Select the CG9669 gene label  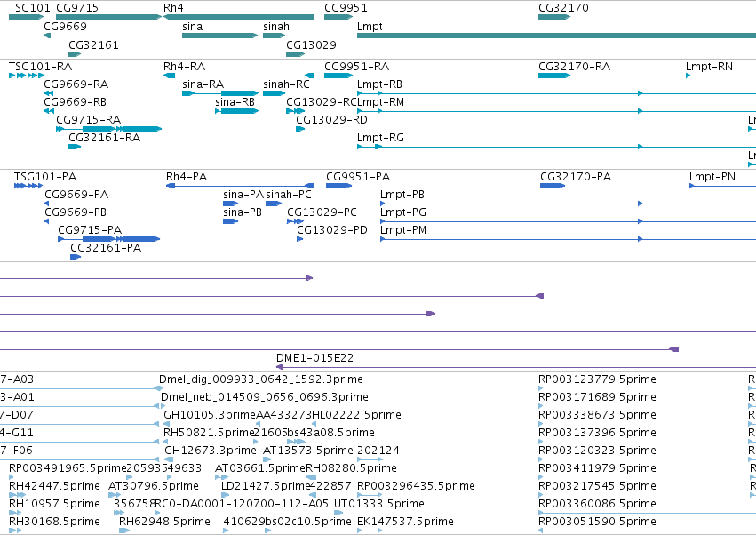pyautogui.click(x=65, y=27)
